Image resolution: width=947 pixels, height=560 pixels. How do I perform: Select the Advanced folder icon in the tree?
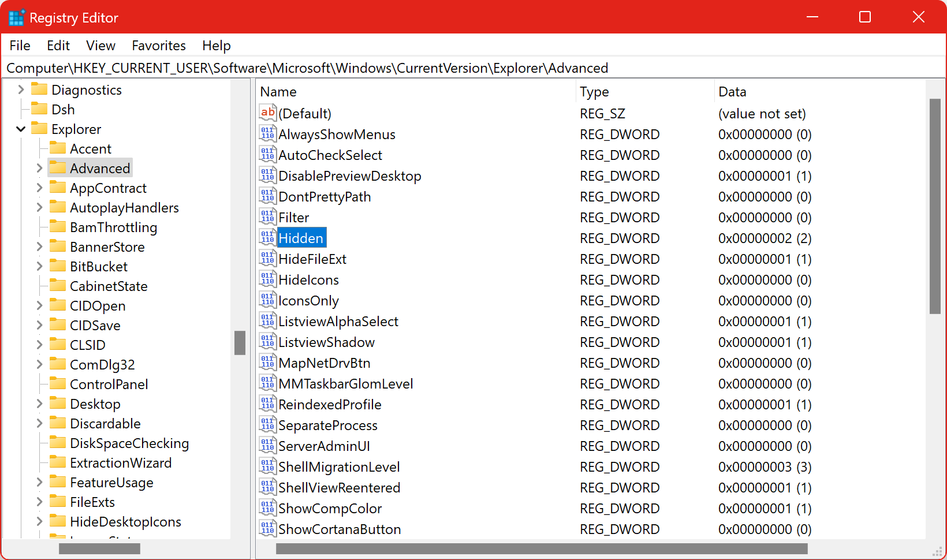coord(59,168)
